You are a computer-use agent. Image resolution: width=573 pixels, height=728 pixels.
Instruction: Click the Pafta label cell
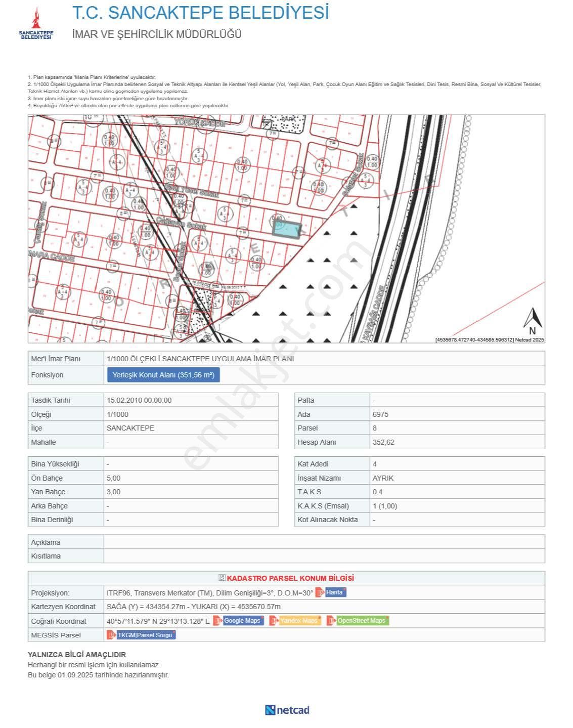pyautogui.click(x=332, y=400)
